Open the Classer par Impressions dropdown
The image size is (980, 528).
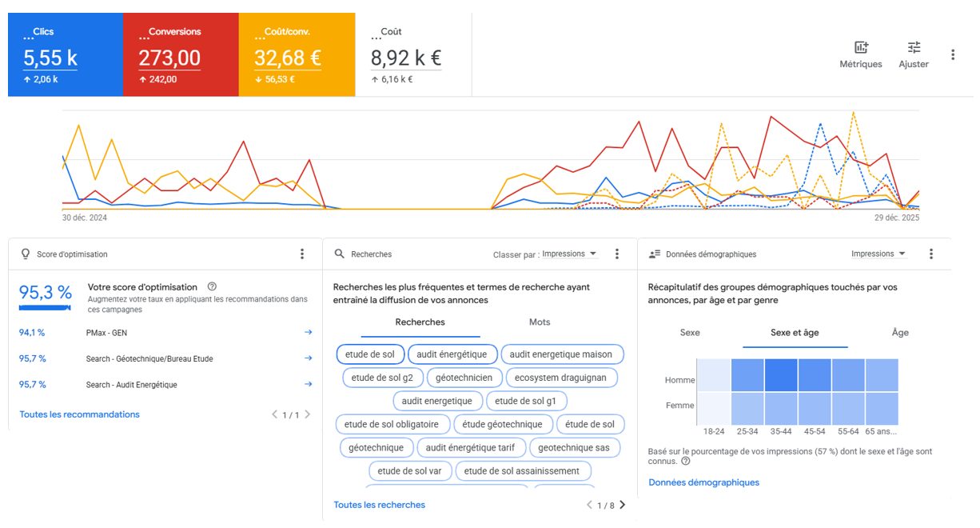569,254
